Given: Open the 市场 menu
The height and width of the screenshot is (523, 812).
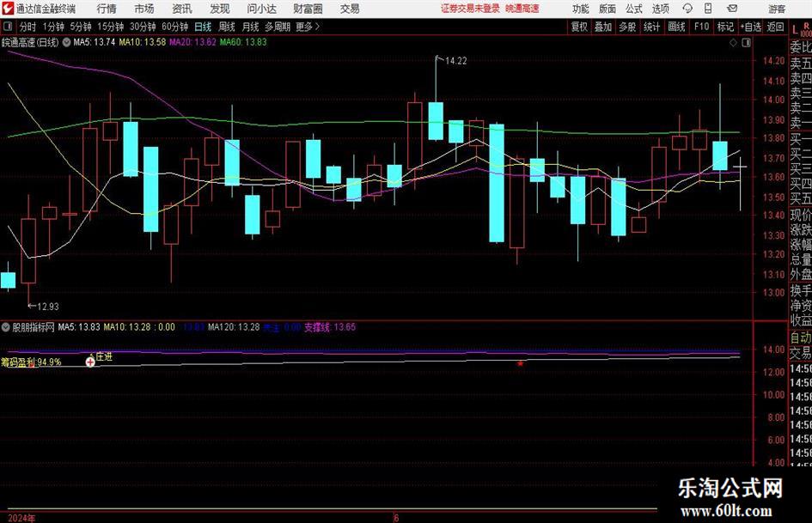Looking at the screenshot, I should [144, 9].
